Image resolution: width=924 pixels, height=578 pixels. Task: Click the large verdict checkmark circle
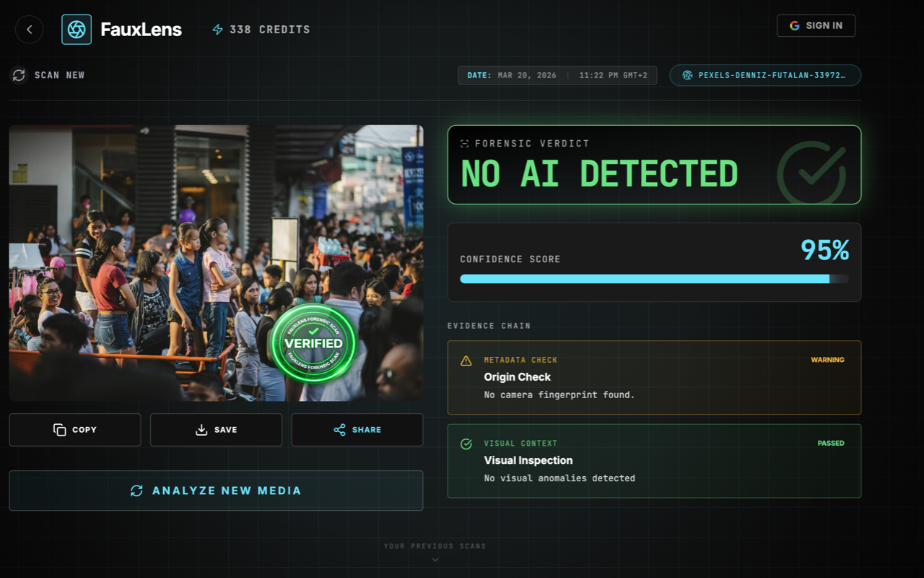(811, 174)
